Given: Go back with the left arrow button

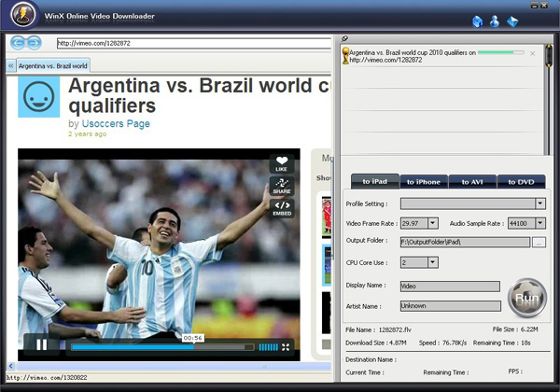Looking at the screenshot, I should tap(18, 43).
